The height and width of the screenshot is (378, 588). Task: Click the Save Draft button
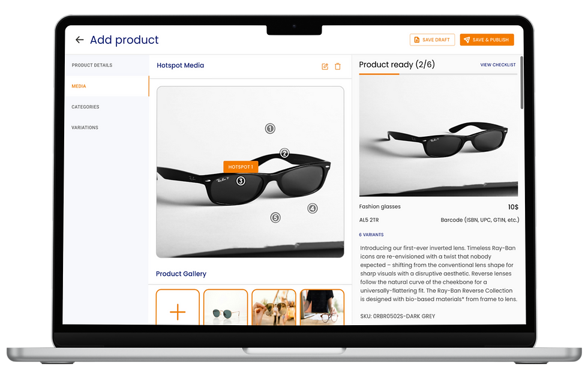432,40
